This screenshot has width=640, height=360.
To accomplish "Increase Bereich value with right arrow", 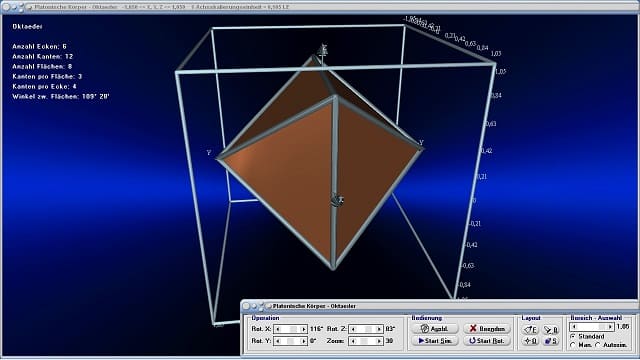I will [x=610, y=327].
